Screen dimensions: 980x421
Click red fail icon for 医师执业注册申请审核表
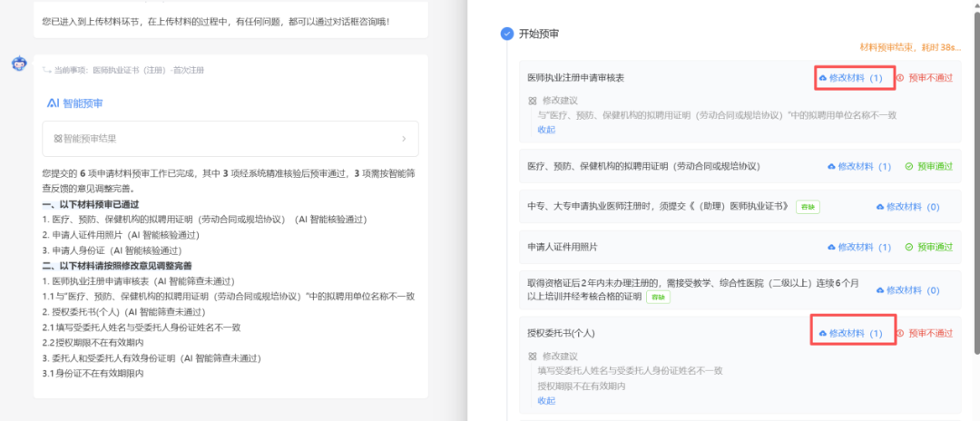900,78
